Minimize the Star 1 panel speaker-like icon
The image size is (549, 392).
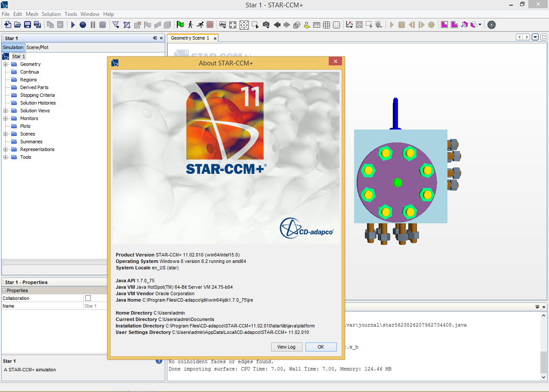pyautogui.click(x=155, y=38)
